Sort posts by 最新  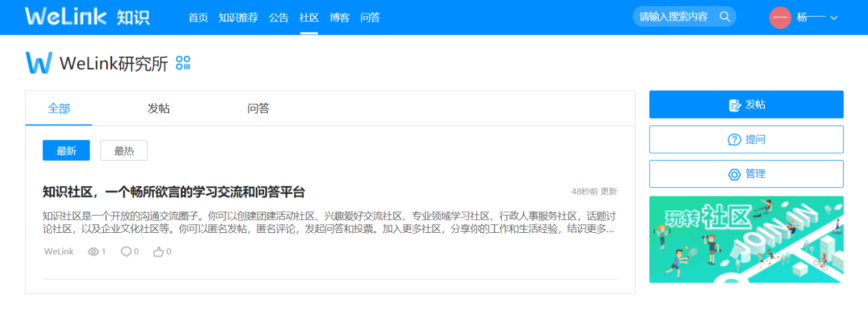click(66, 150)
